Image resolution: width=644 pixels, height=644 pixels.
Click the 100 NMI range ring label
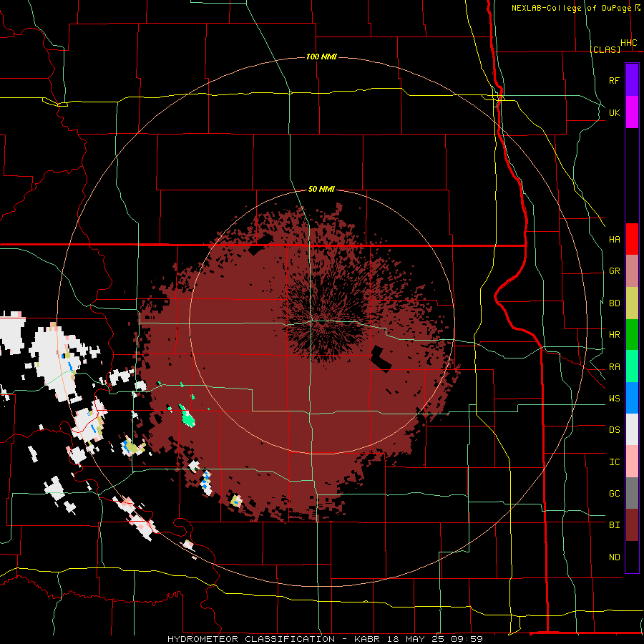[321, 57]
